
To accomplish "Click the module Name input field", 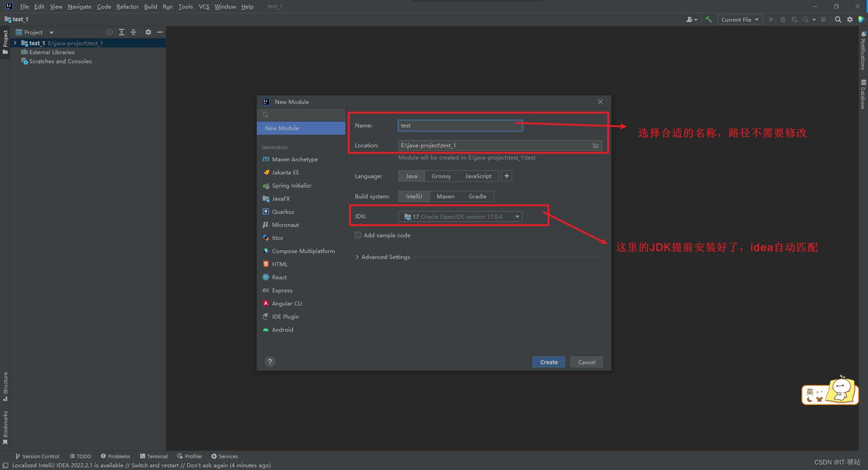I will pos(460,126).
